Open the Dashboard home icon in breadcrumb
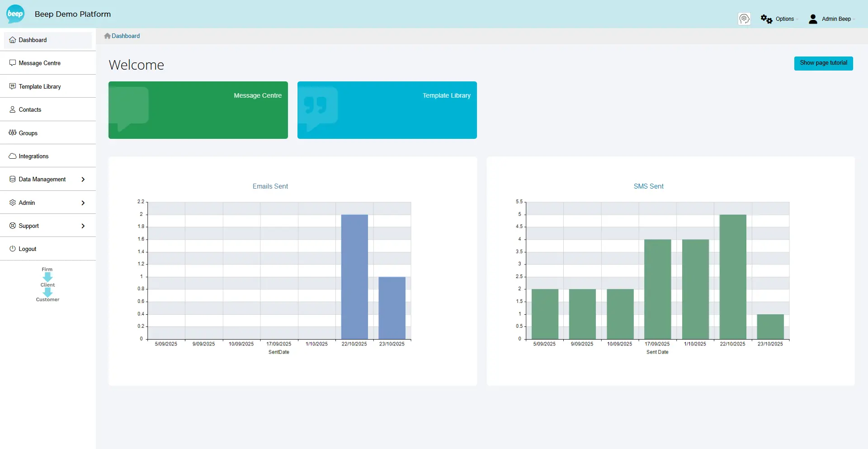The width and height of the screenshot is (868, 449). [x=107, y=36]
